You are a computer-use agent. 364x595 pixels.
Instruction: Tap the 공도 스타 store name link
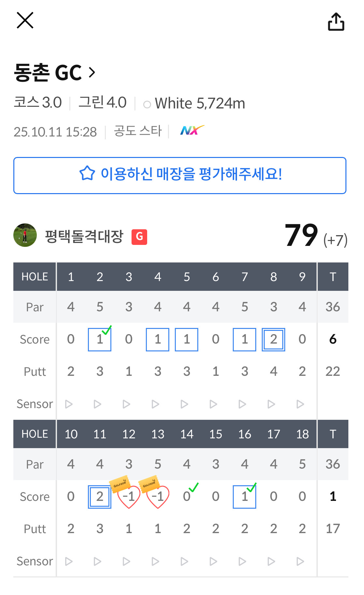click(138, 131)
